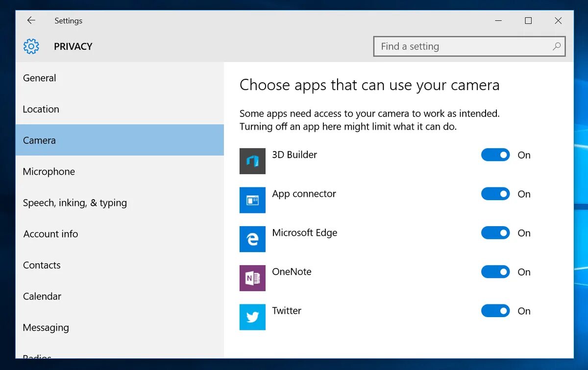
Task: Open Account info settings
Action: [x=120, y=234]
